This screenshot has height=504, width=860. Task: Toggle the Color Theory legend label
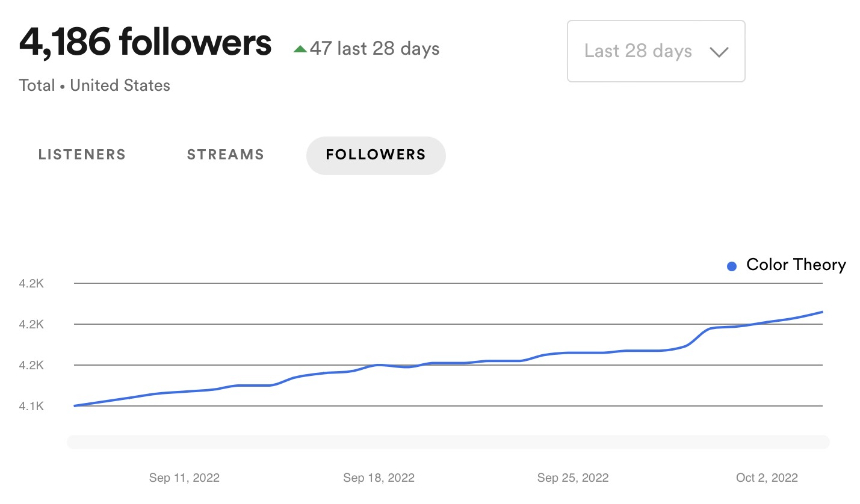point(796,265)
